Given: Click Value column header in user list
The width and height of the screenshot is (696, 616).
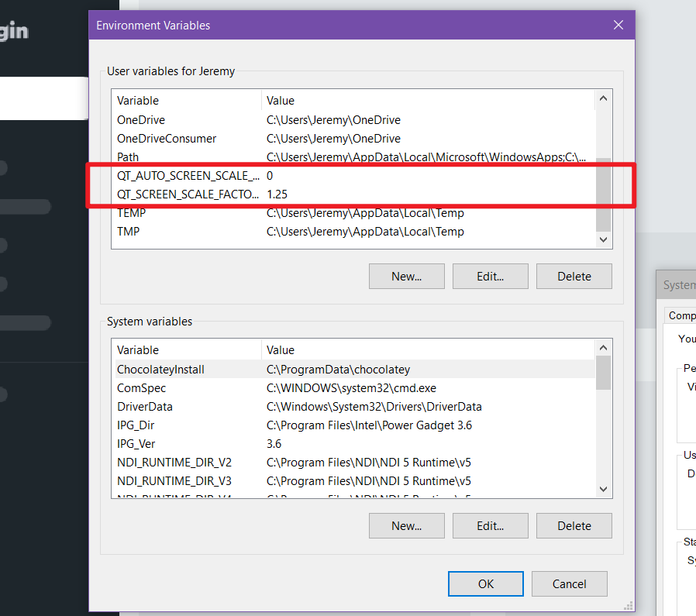Looking at the screenshot, I should [429, 101].
